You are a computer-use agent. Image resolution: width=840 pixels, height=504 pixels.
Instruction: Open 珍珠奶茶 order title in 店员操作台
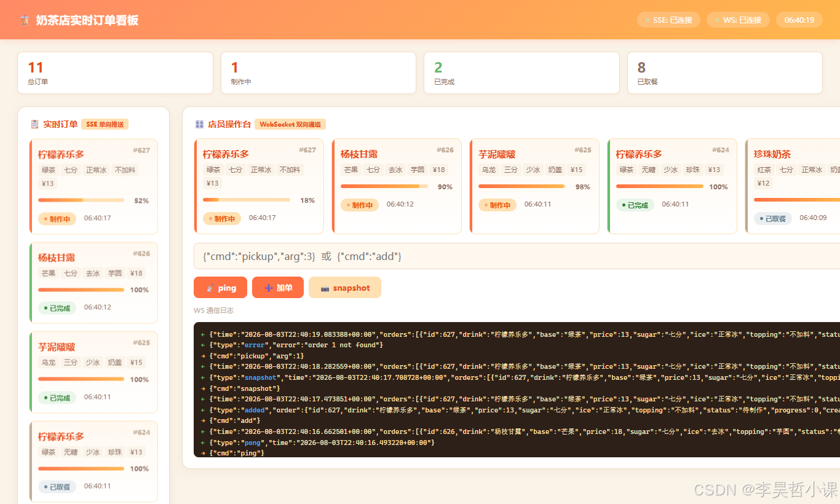[772, 154]
